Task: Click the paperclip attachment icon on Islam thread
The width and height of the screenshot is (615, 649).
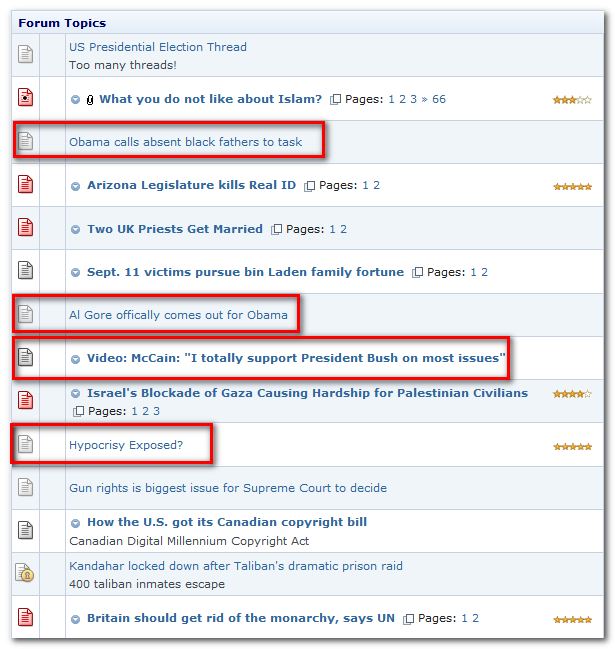Action: pyautogui.click(x=90, y=100)
